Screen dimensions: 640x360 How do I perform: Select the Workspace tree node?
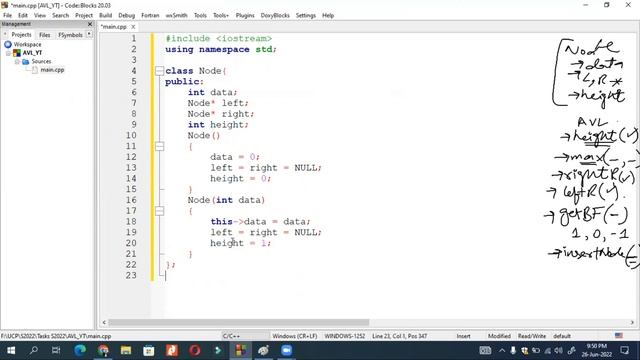[27, 44]
